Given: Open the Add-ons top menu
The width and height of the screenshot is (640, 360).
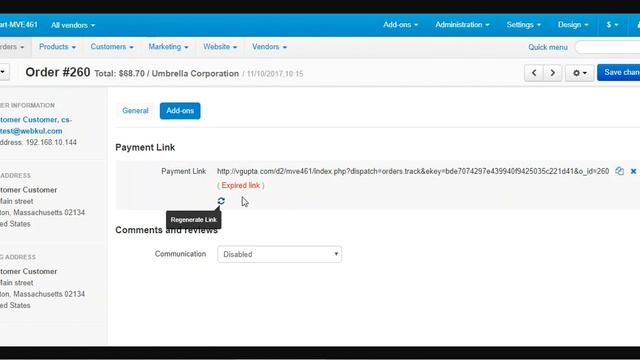Looking at the screenshot, I should [x=400, y=25].
